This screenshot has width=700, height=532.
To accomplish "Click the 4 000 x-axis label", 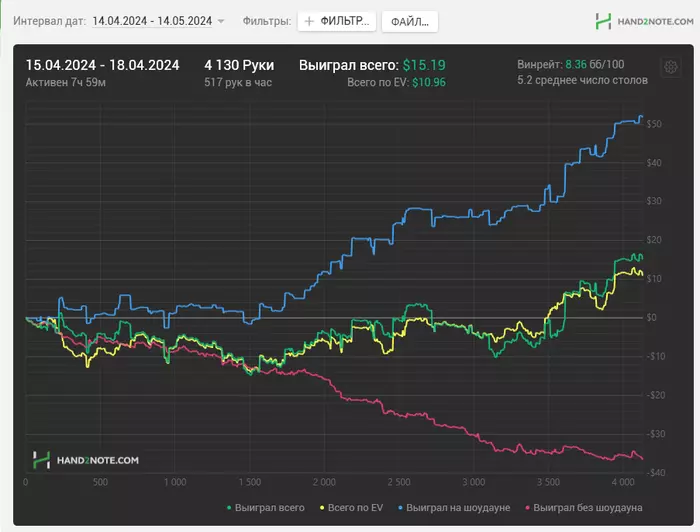I will click(x=623, y=482).
